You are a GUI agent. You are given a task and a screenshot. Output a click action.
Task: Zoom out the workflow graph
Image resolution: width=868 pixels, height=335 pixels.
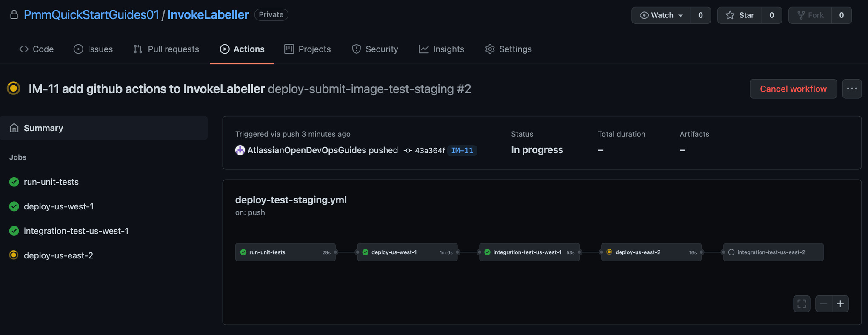(824, 304)
